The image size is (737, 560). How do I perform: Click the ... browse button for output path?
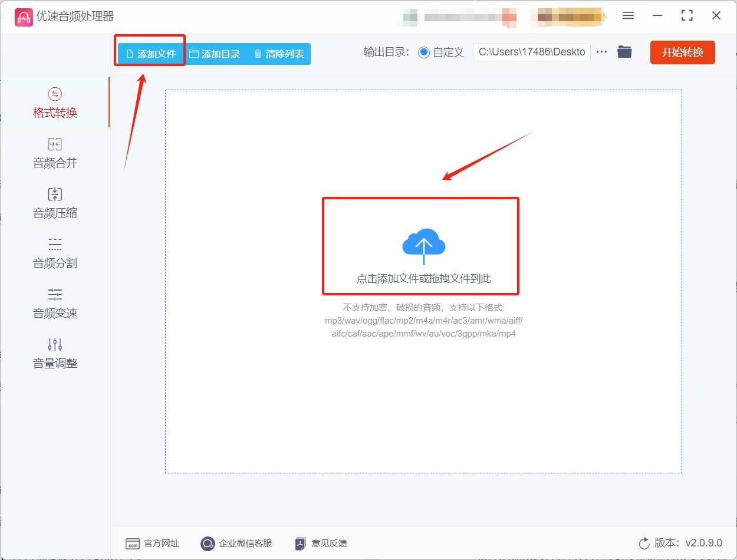(x=601, y=52)
